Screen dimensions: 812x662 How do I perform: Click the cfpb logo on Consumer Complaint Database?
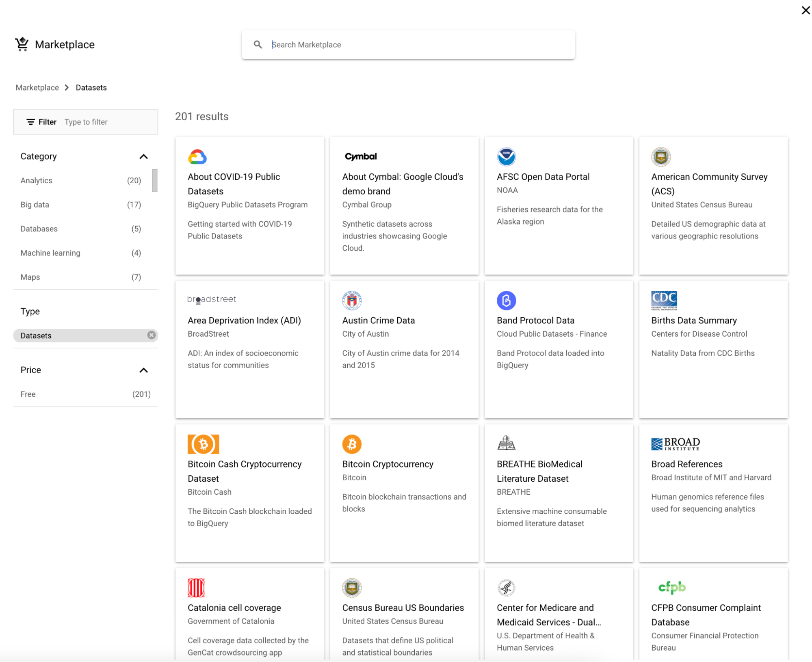coord(672,587)
